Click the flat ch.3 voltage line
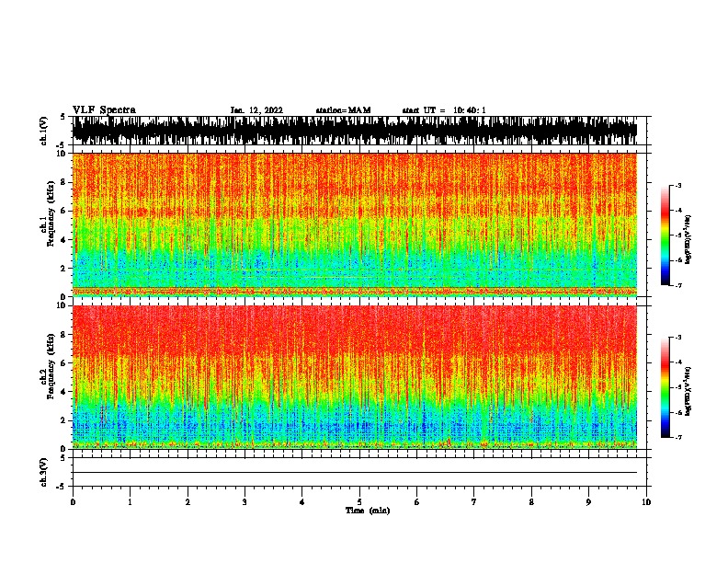Image resolution: width=728 pixels, height=563 pixels. (355, 473)
